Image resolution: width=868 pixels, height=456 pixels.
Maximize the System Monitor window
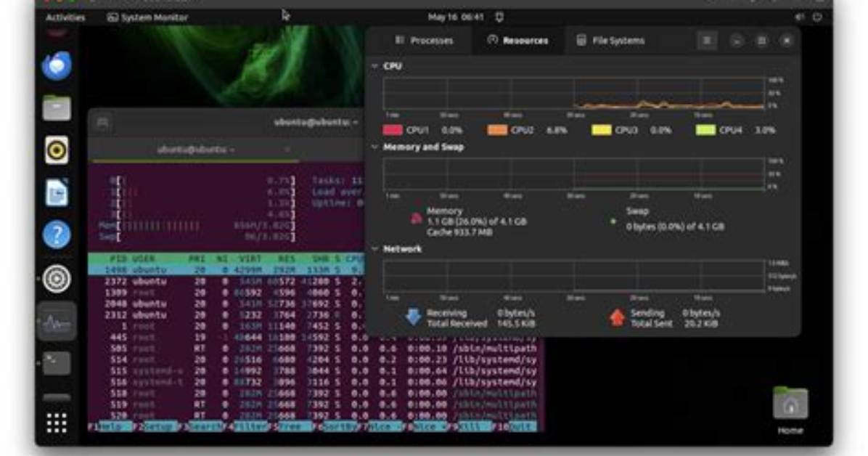click(762, 41)
